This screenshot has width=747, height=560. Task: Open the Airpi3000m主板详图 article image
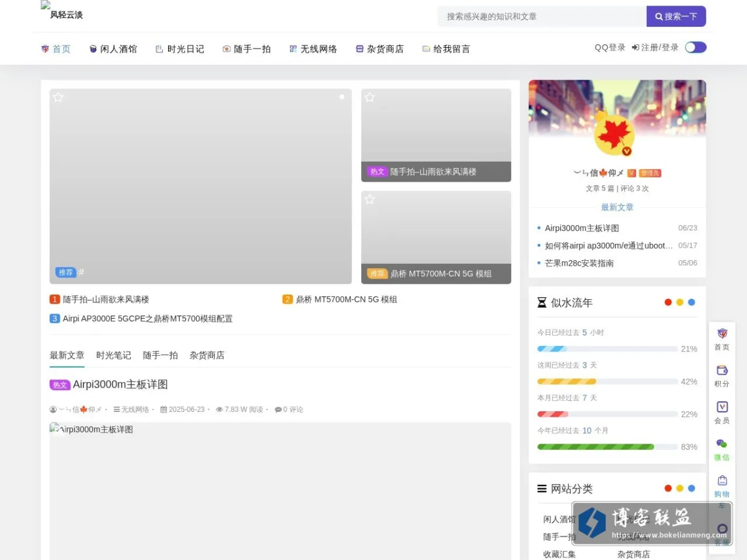click(x=280, y=491)
